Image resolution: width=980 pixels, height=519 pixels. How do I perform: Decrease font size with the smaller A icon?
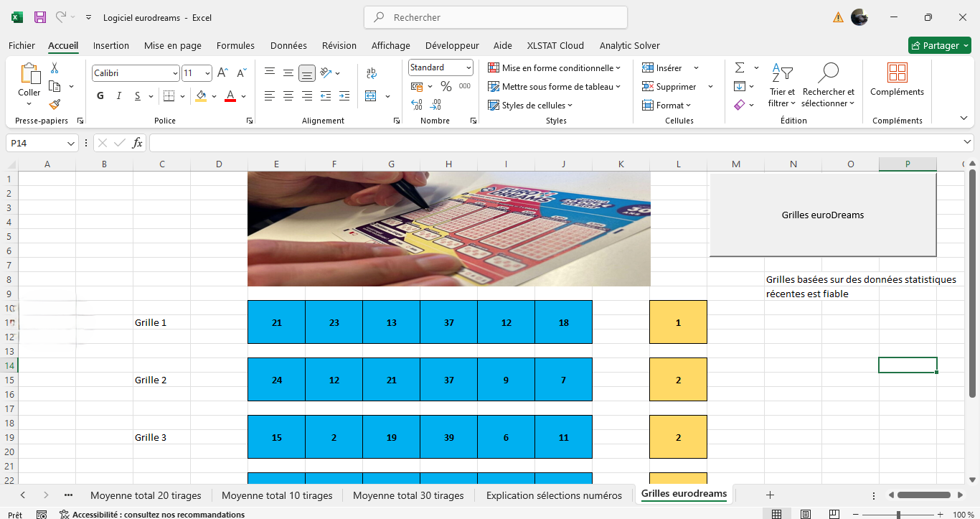click(x=242, y=73)
